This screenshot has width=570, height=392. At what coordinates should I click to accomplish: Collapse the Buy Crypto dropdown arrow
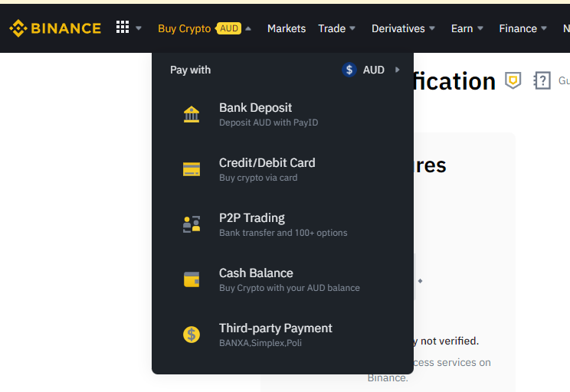pyautogui.click(x=248, y=28)
